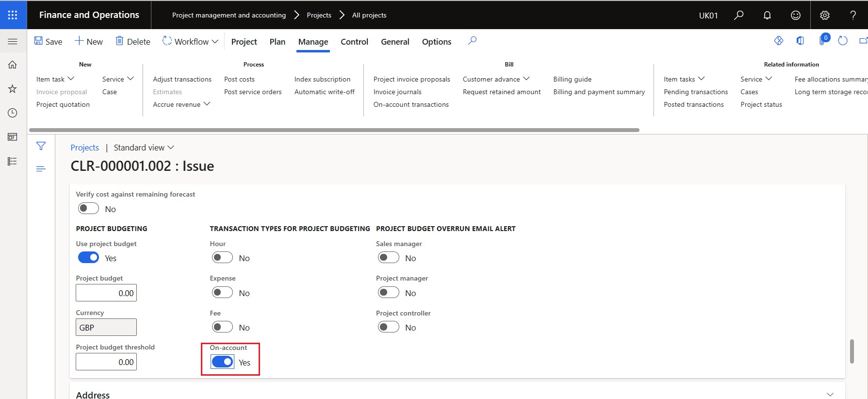
Task: Toggle Project manager email alert
Action: pyautogui.click(x=388, y=293)
